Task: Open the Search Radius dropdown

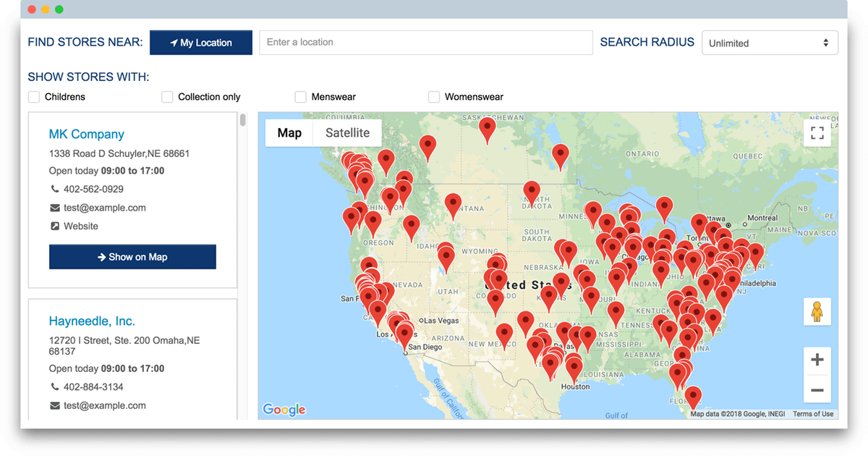Action: (x=770, y=43)
